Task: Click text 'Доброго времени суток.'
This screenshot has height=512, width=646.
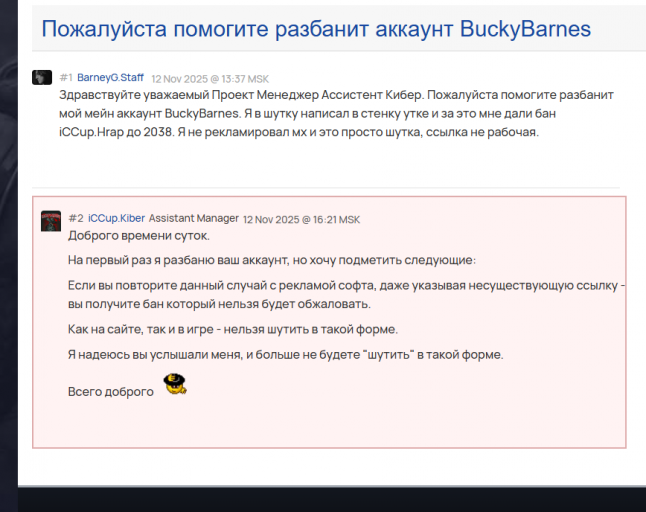Action: pos(139,236)
